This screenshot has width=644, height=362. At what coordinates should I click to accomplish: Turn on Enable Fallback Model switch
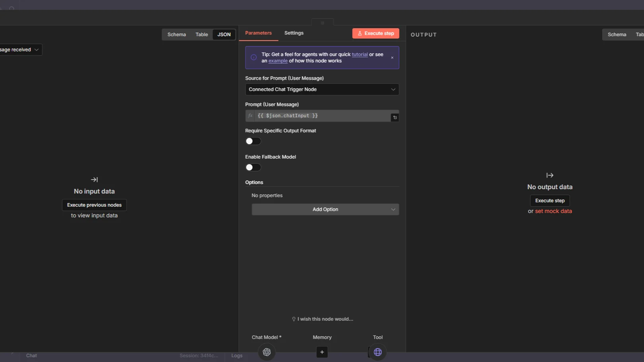coord(253,167)
